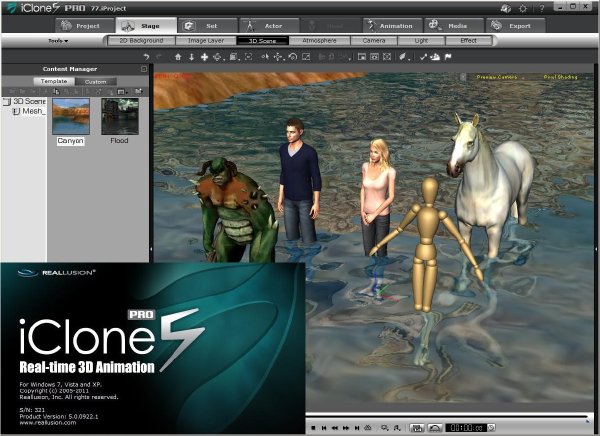Click the playback timeline slider bar

tap(447, 416)
